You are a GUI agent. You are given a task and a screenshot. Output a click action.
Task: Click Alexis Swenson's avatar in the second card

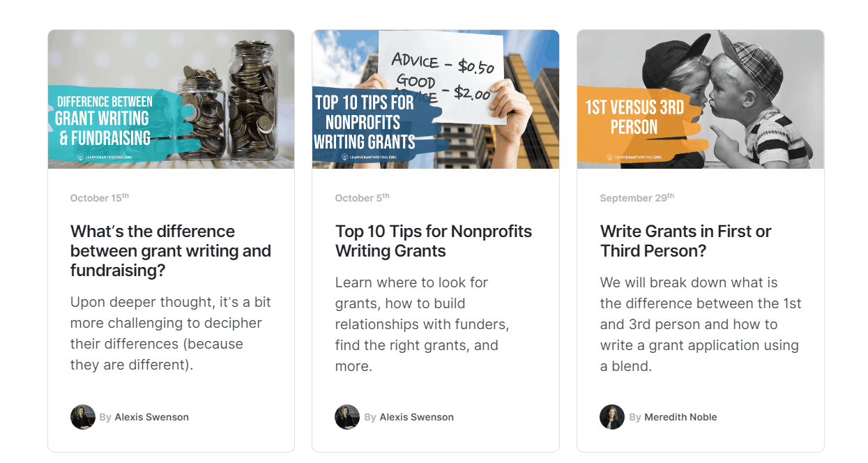347,417
